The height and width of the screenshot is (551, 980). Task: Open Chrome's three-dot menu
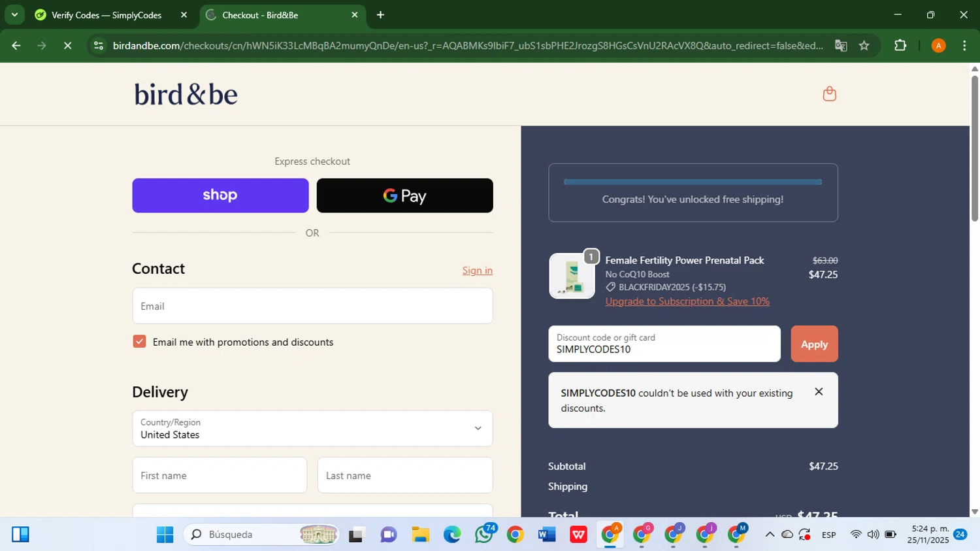pyautogui.click(x=964, y=46)
